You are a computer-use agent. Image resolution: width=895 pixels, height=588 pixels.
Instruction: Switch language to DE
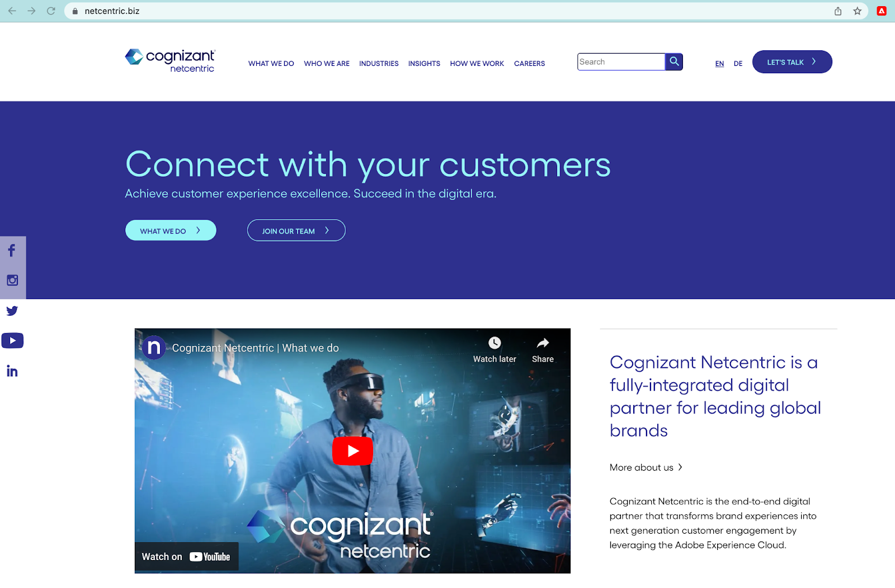pyautogui.click(x=738, y=64)
